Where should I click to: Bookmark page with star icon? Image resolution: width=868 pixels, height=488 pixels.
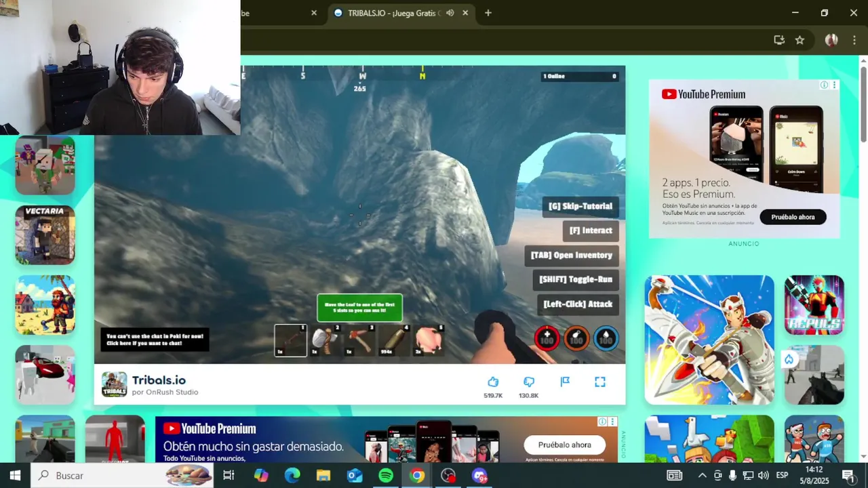800,40
